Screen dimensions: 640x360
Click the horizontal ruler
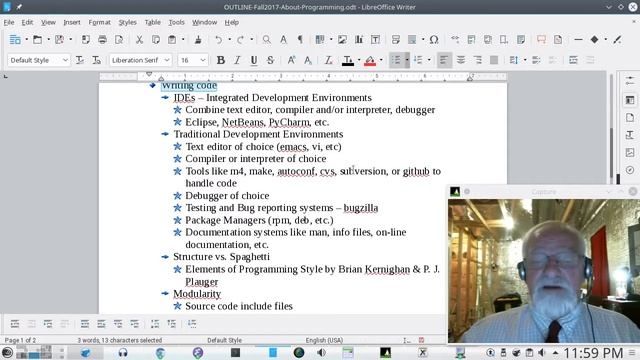303,76
